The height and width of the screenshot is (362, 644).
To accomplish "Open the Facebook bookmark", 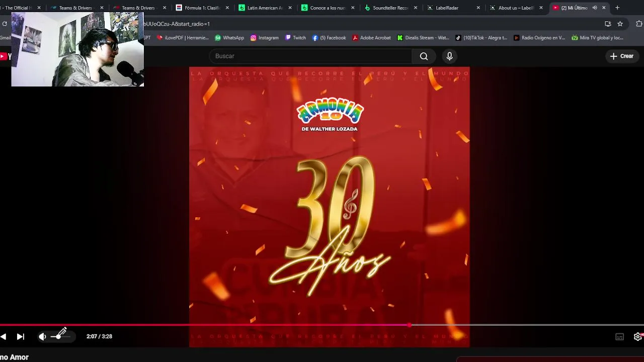I will coord(329,38).
